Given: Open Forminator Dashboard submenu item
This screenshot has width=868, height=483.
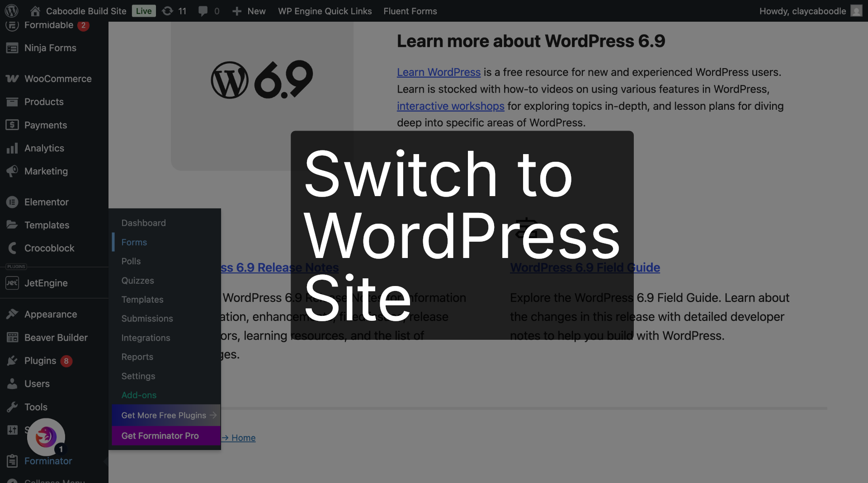Looking at the screenshot, I should 143,223.
